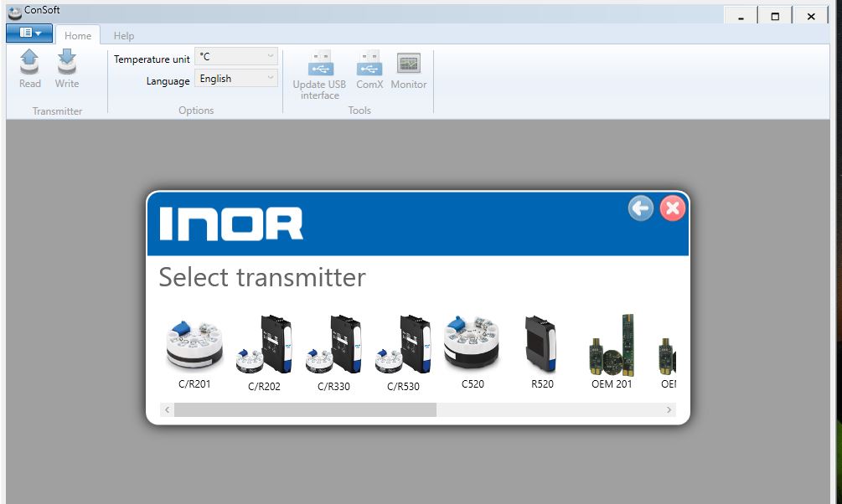842x504 pixels.
Task: Click the ConSoft title bar app icon
Action: 15,12
